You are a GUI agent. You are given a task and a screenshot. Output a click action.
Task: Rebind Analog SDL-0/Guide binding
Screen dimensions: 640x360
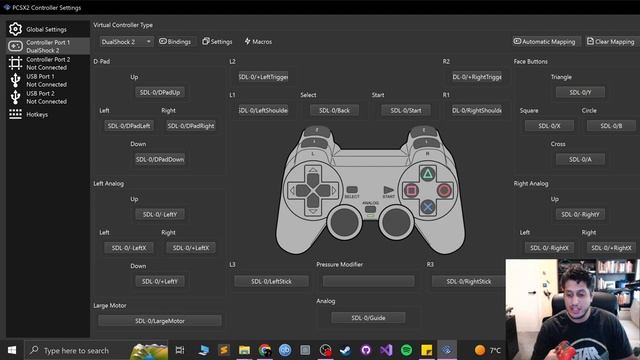click(368, 318)
